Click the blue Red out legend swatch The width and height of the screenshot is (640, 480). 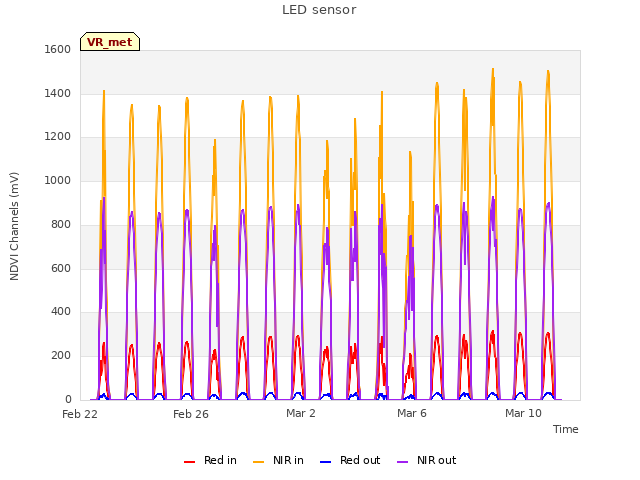click(325, 462)
